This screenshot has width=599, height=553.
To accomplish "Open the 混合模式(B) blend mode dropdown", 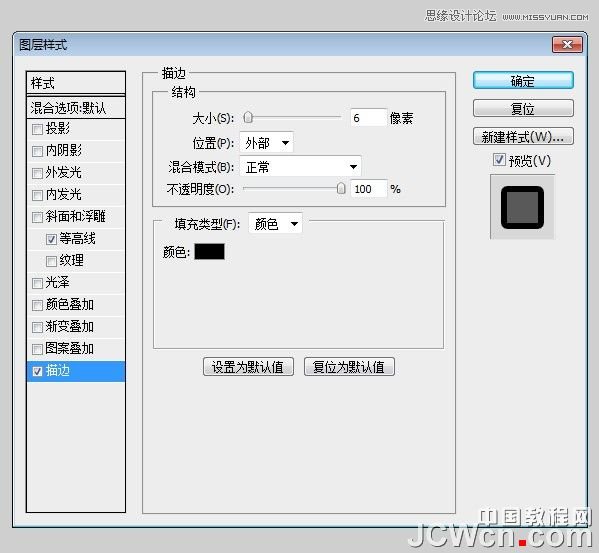I will [300, 167].
